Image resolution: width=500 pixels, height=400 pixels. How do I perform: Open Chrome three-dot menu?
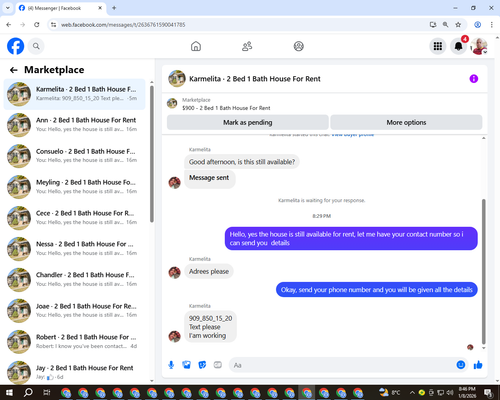click(492, 25)
